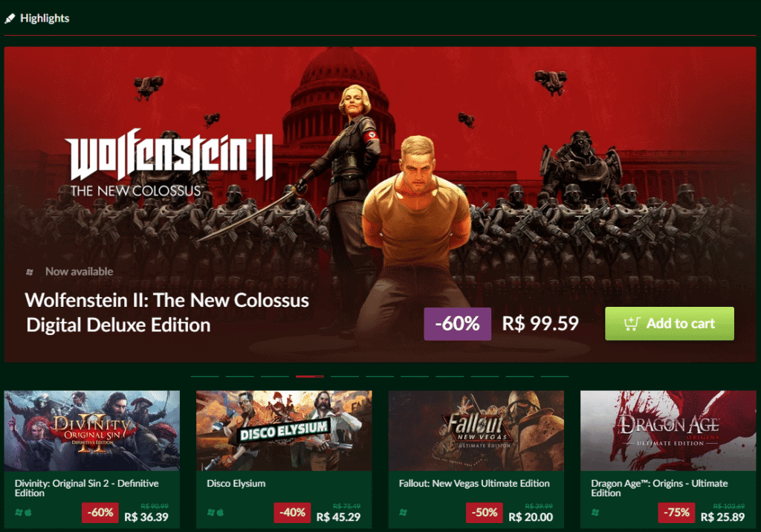Click the purple -60% discount badge
Image resolution: width=761 pixels, height=532 pixels.
tap(457, 324)
